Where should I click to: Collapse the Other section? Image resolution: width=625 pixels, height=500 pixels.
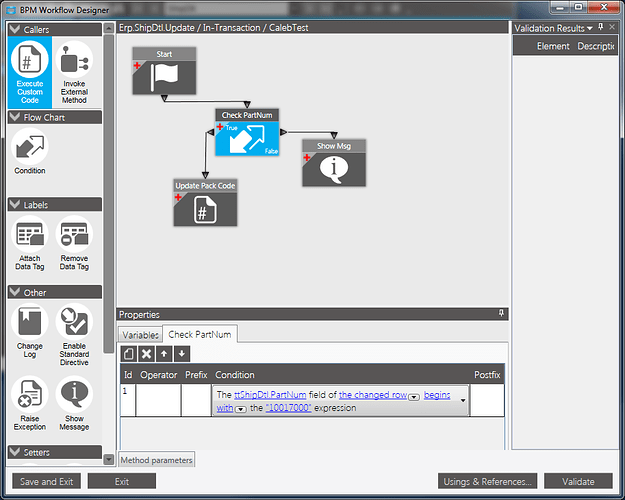coord(15,292)
